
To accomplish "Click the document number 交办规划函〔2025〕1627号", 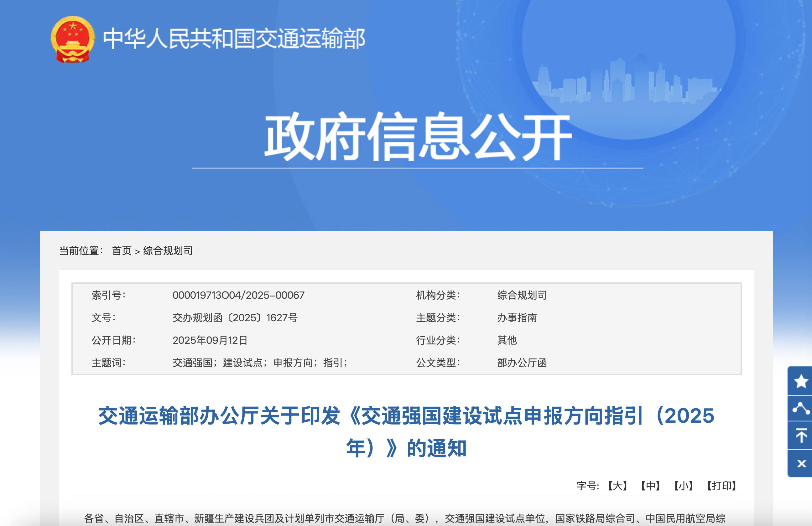I will tap(235, 318).
